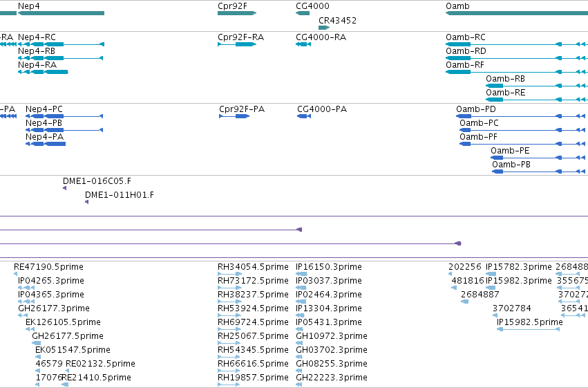Screen dimensions: 588x388
Task: Click transcript Oamb-RE
Action: point(537,100)
